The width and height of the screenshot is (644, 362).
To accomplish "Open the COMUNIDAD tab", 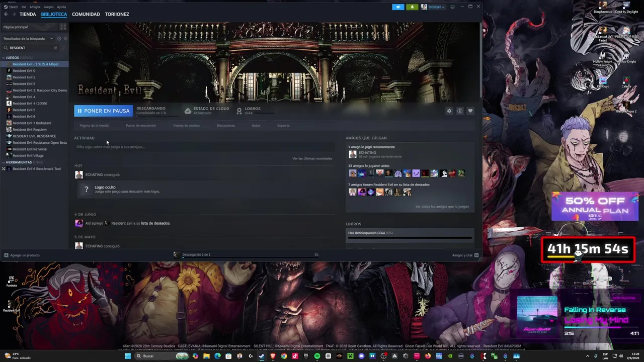I will pyautogui.click(x=86, y=14).
